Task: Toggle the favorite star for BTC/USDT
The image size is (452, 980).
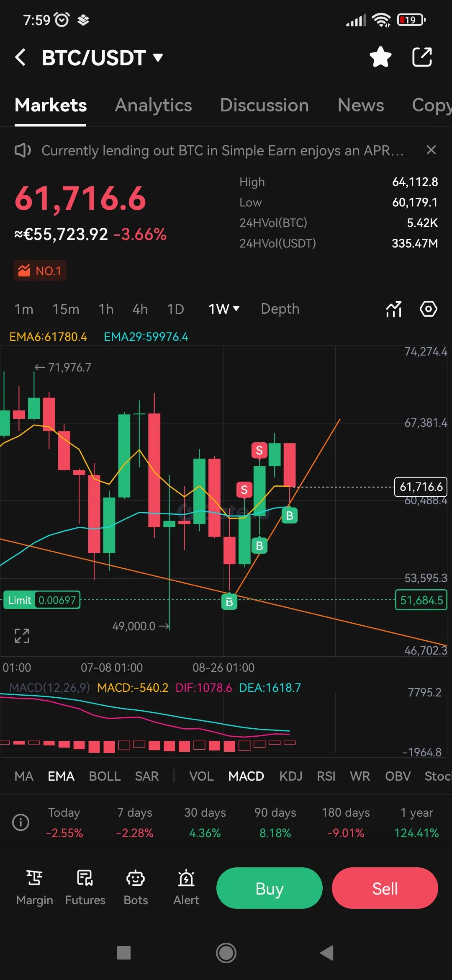Action: click(380, 57)
